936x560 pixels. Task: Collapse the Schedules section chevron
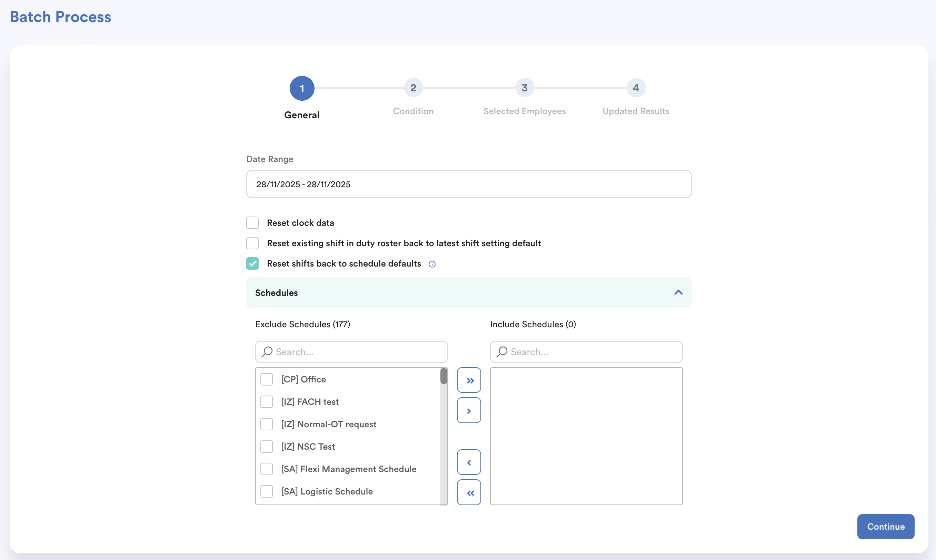coord(678,292)
